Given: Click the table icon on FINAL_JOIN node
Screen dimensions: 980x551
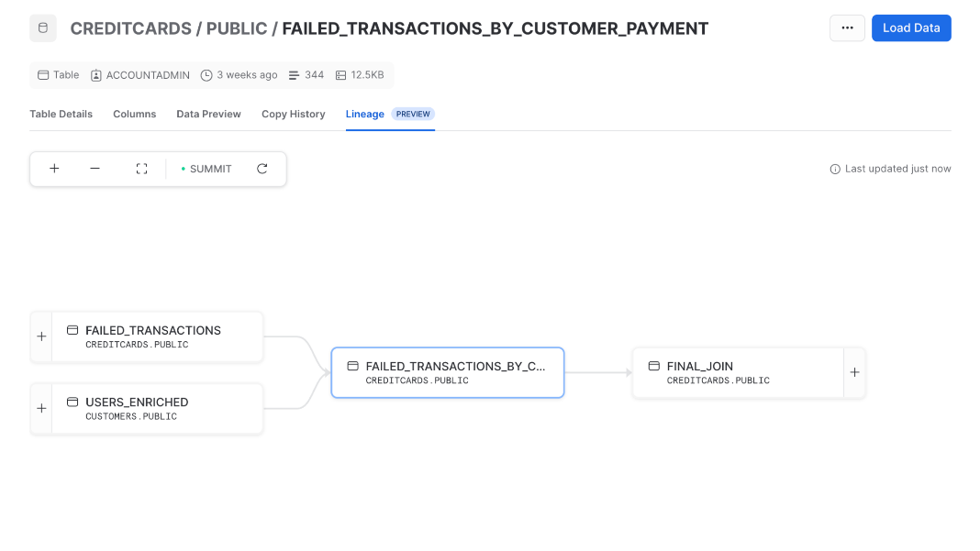Looking at the screenshot, I should [654, 366].
